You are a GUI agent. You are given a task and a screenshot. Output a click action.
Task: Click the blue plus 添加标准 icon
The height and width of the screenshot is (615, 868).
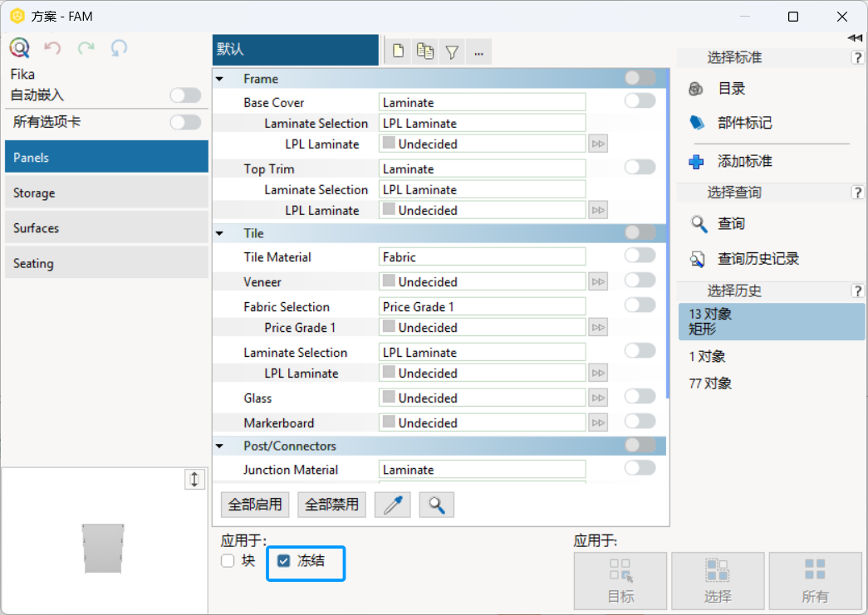pyautogui.click(x=696, y=162)
